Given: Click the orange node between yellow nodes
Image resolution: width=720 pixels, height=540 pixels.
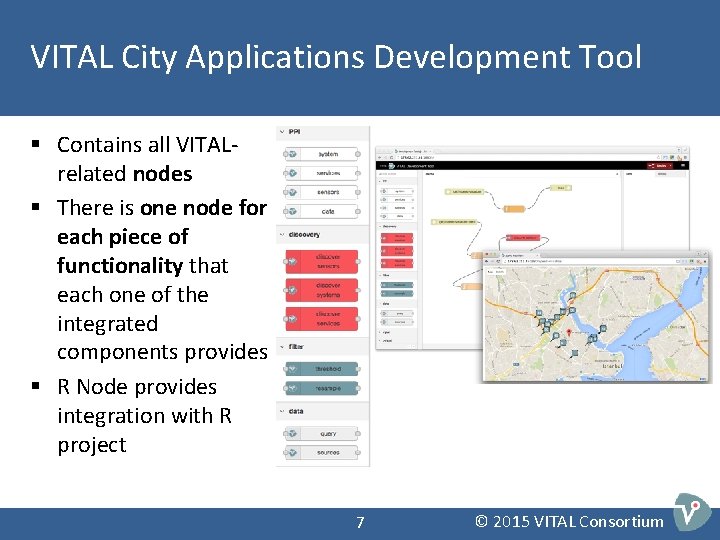Looking at the screenshot, I should tap(514, 209).
